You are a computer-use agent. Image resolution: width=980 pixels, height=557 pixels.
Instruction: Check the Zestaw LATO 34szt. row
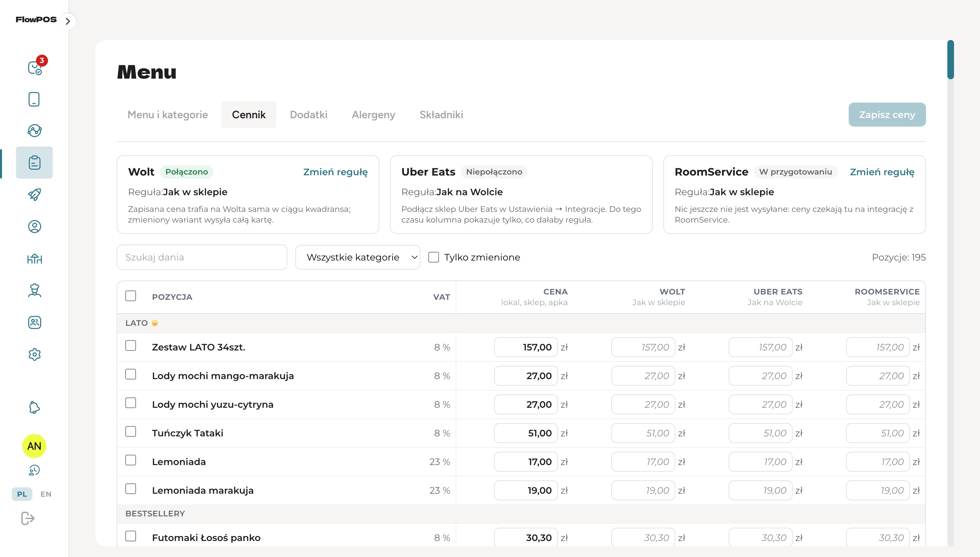point(130,345)
